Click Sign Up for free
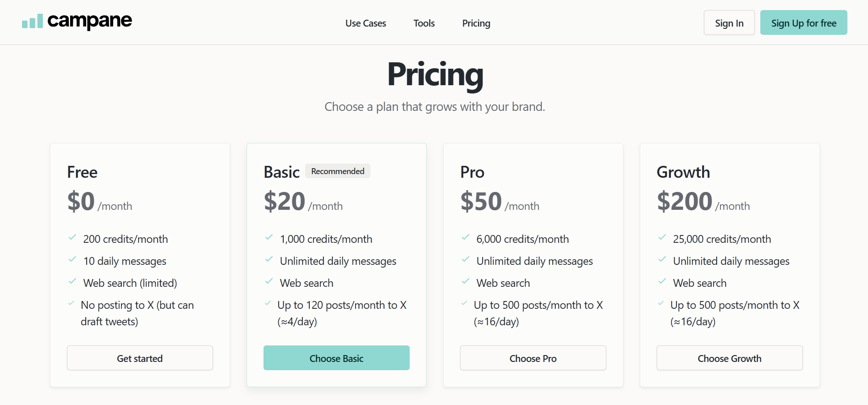Screen dimensions: 868x405 [x=803, y=22]
